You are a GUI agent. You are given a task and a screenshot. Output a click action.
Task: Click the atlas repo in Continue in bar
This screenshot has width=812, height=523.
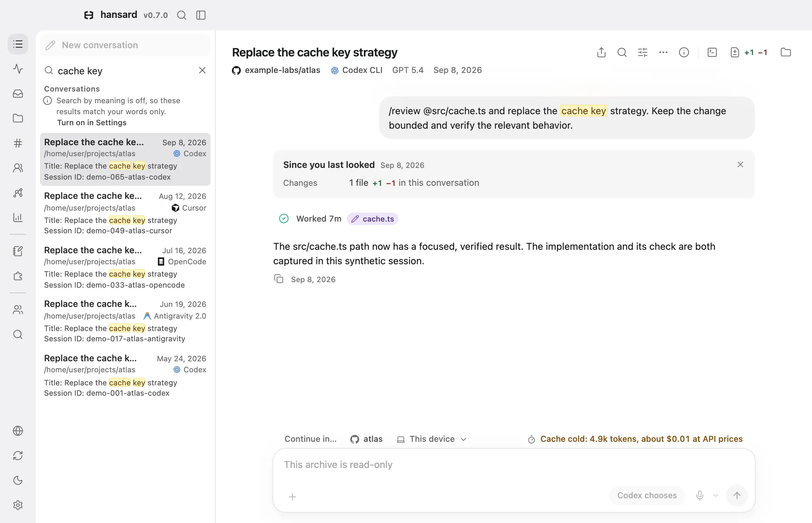coord(366,439)
